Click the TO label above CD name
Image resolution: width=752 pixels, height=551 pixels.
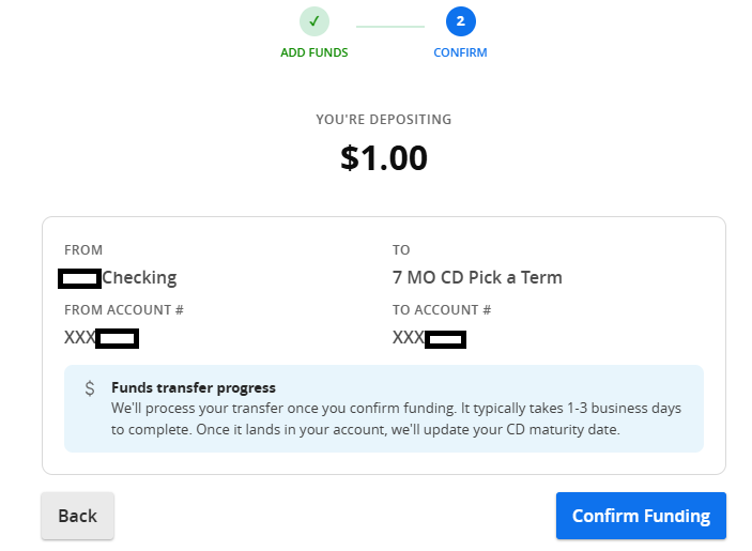click(401, 250)
